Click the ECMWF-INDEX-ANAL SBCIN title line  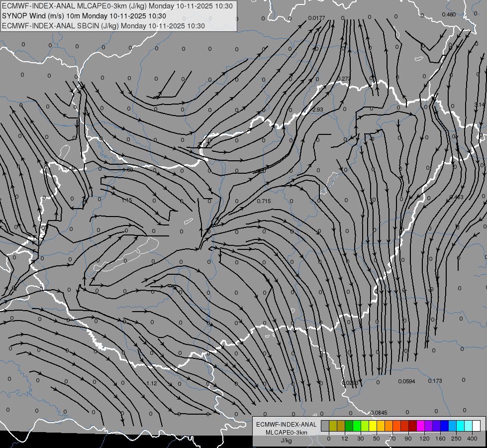click(x=103, y=26)
